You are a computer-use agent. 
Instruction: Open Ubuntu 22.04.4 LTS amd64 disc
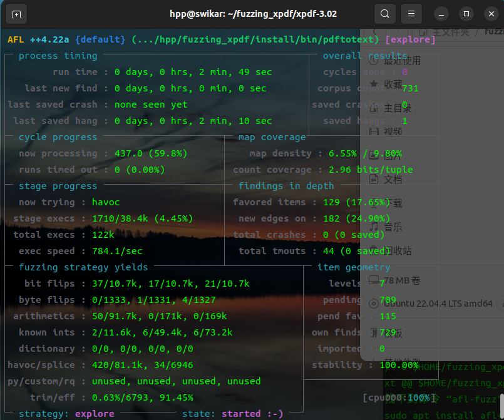pos(429,304)
